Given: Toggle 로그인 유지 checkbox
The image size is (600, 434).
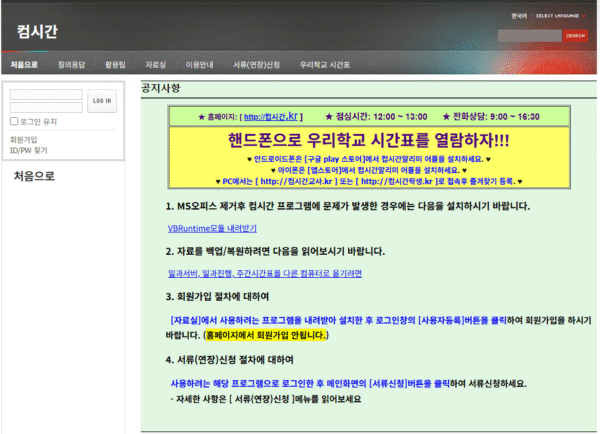Looking at the screenshot, I should (14, 121).
